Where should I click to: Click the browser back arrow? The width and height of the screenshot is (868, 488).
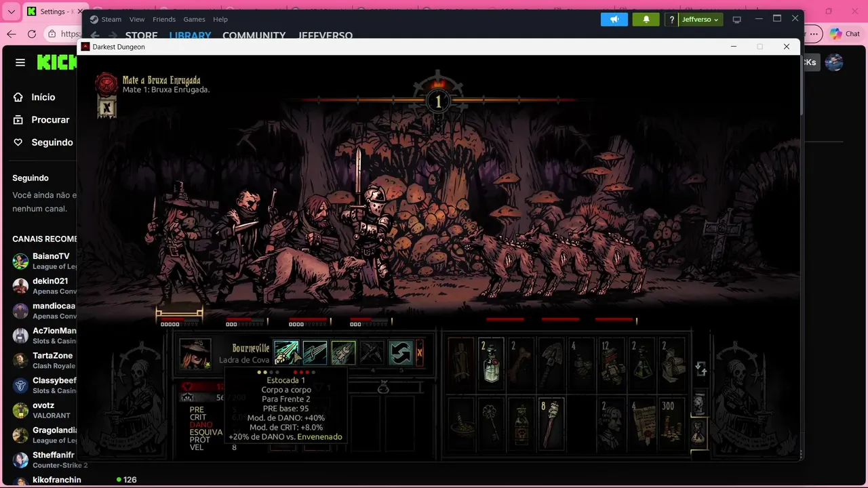click(11, 34)
